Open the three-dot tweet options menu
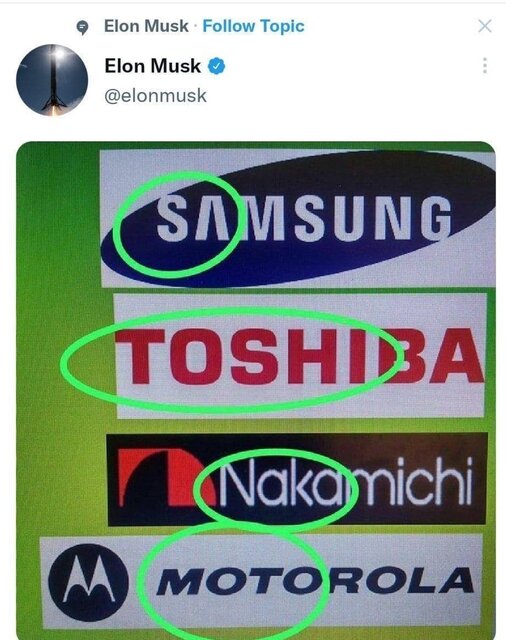Screen dimensions: 506x640 pos(485,66)
